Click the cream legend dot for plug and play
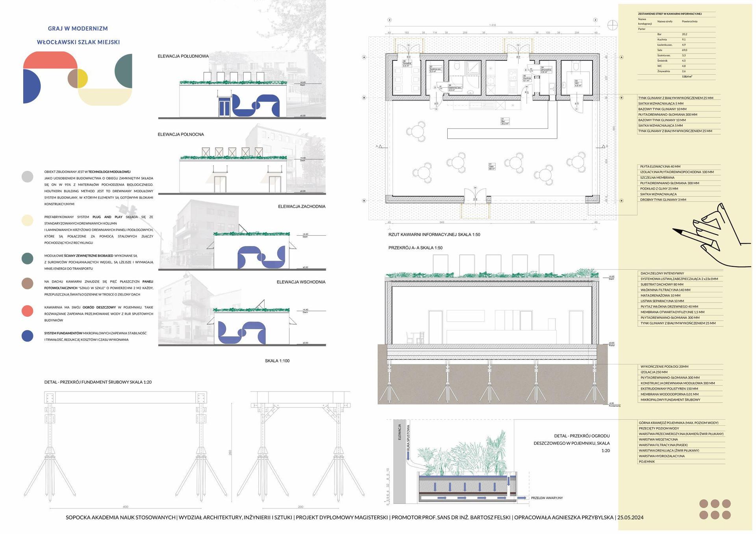The width and height of the screenshot is (756, 534). click(28, 220)
